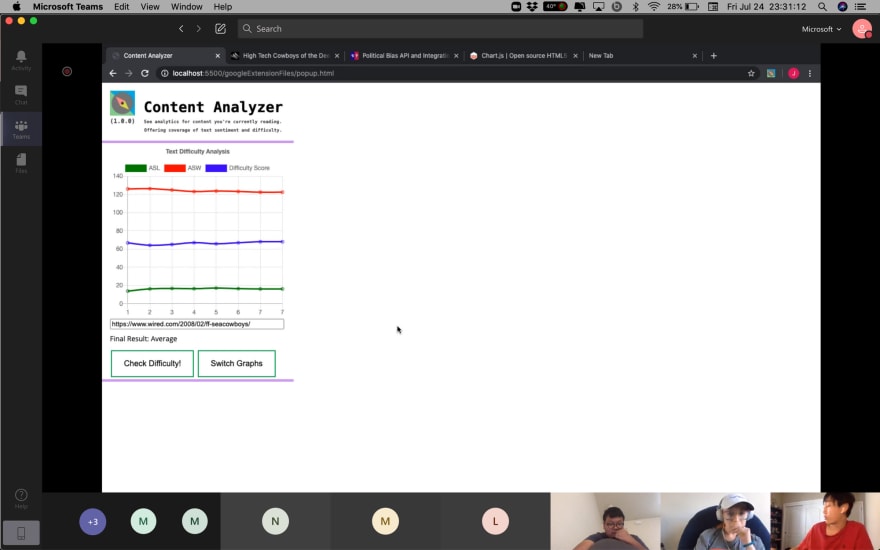Viewport: 880px width, 550px height.
Task: Click the Check Difficulty! button
Action: [x=152, y=364]
